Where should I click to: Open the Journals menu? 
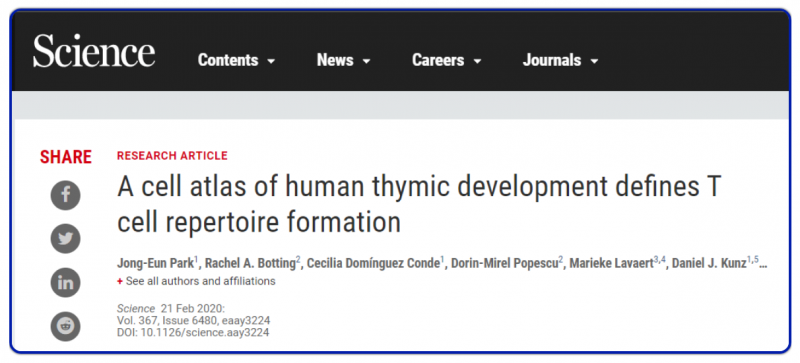(560, 60)
